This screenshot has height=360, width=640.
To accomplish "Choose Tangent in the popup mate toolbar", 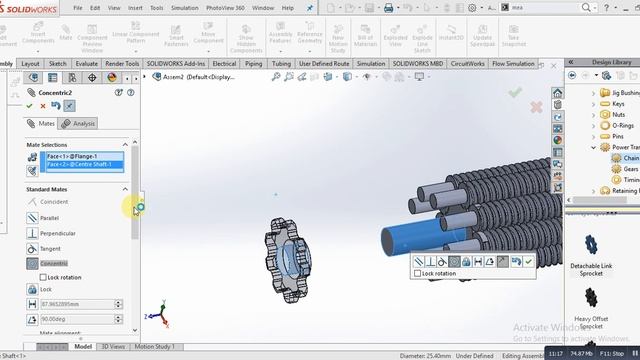I will tap(442, 261).
